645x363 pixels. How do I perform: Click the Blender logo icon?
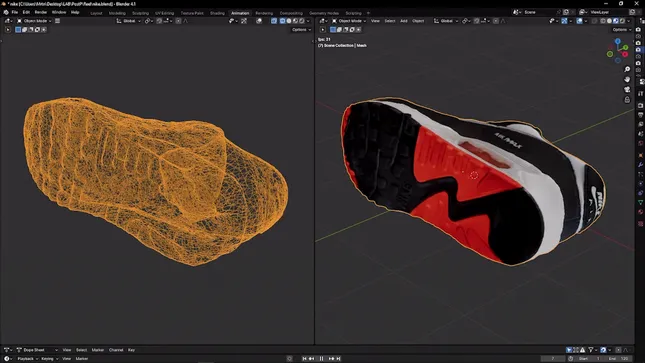6,12
